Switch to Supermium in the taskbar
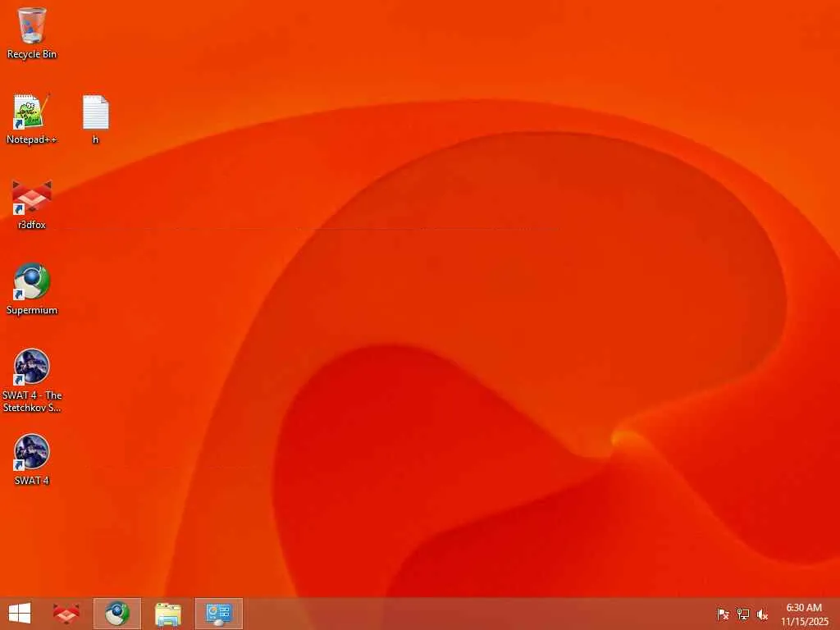Screen dimensions: 840x630 pos(116,614)
